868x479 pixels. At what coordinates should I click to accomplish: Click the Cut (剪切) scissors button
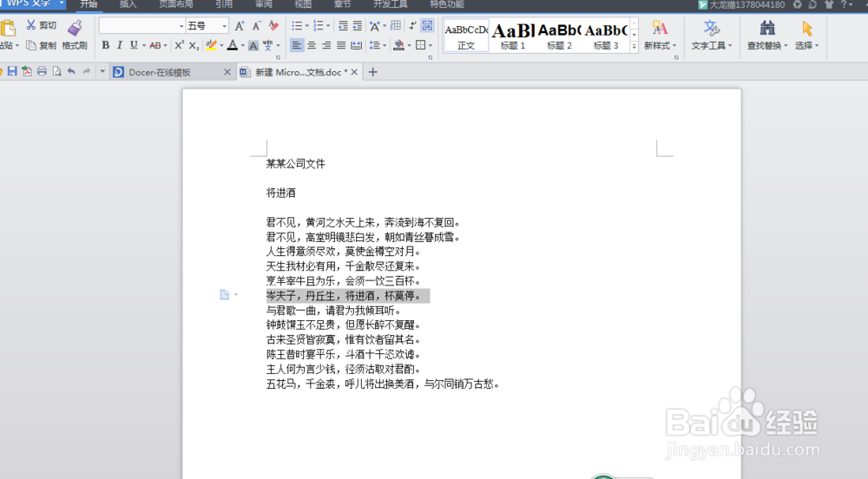(x=41, y=25)
